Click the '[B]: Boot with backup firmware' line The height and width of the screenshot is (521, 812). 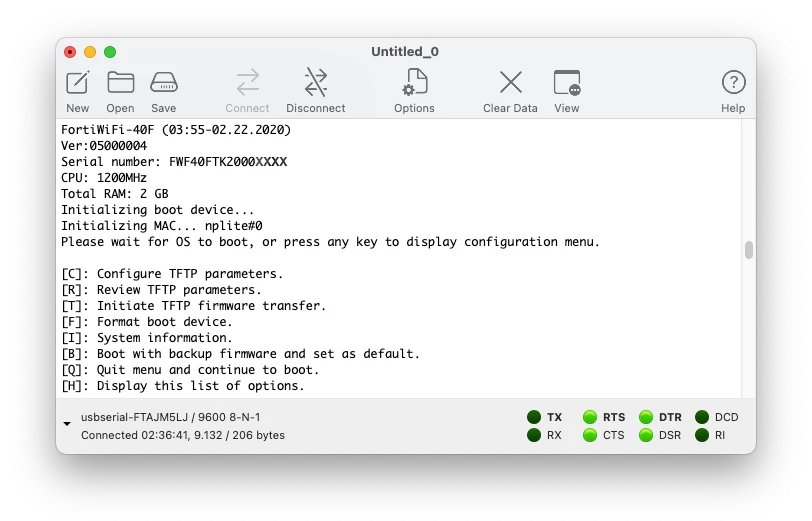point(240,354)
